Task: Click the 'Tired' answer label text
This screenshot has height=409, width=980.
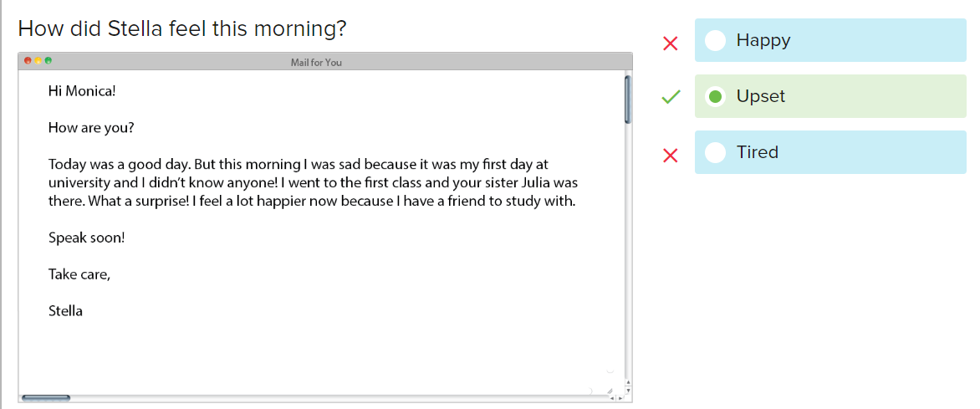Action: 757,152
